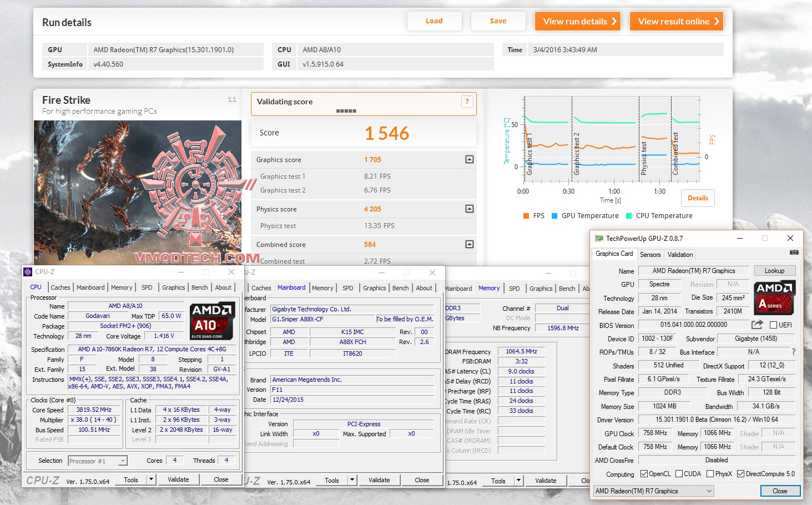Click the Load button
812x505 pixels.
click(435, 21)
